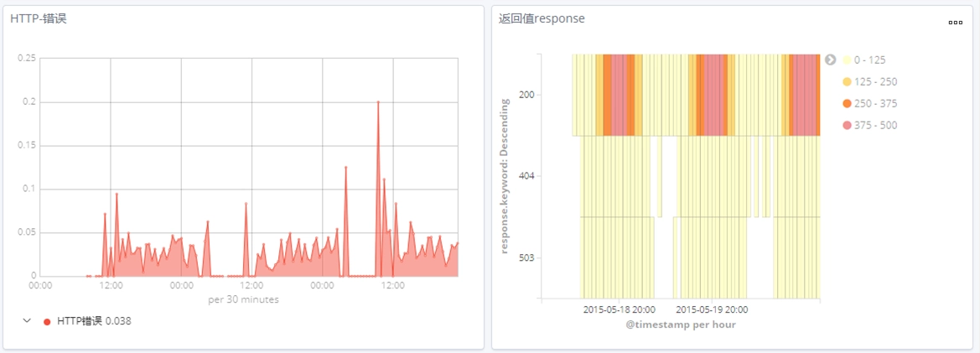Select the "0 - 125" legend label

[869, 60]
